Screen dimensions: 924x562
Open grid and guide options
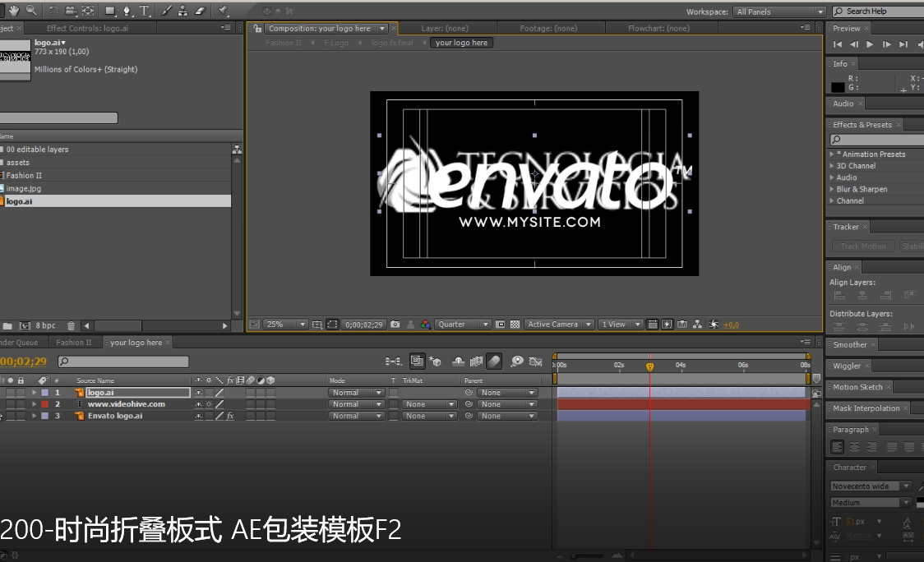point(317,325)
